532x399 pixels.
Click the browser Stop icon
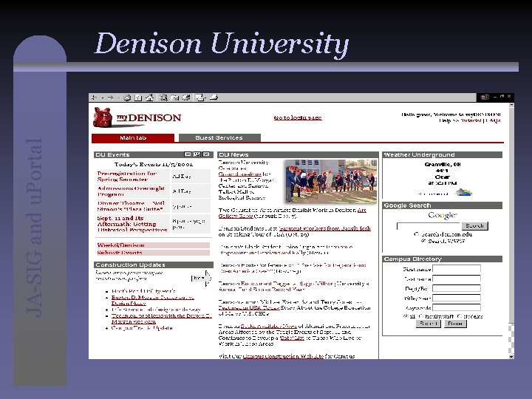127,98
